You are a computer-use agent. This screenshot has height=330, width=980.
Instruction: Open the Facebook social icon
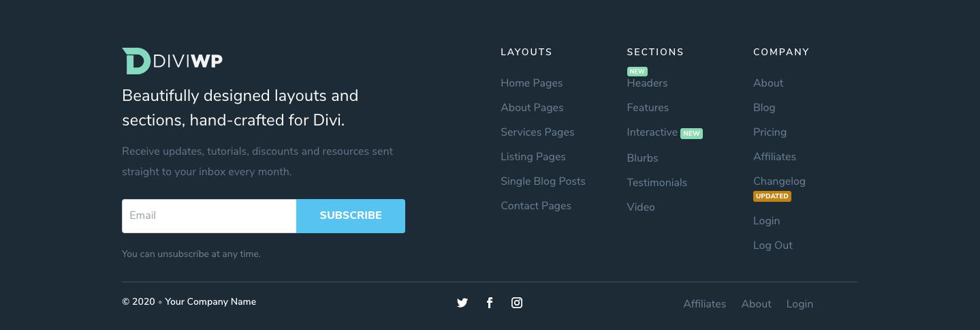click(490, 303)
